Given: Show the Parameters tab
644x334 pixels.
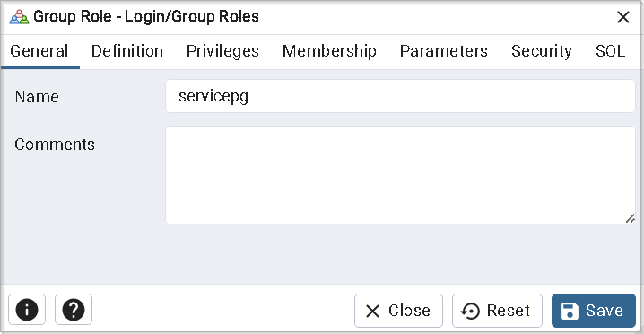Looking at the screenshot, I should (444, 51).
